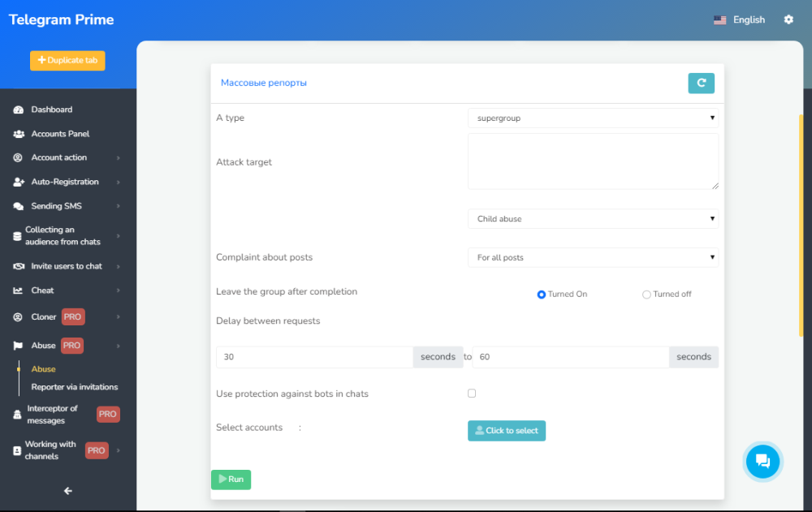Open the live chat bubble
Image resolution: width=812 pixels, height=512 pixels.
(762, 461)
